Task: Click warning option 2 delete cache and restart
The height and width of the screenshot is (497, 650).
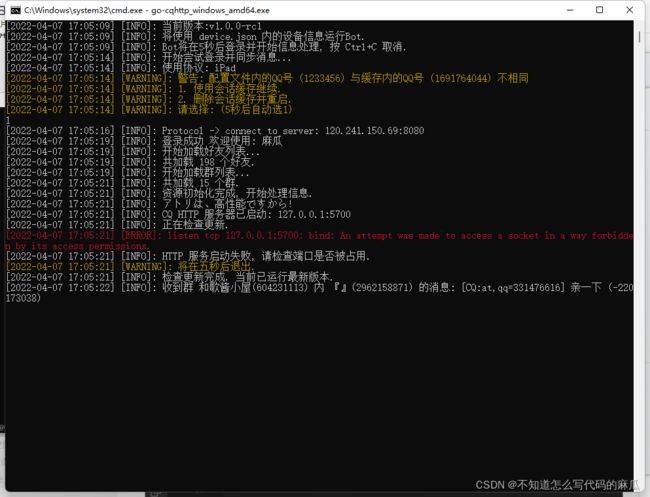Action: 148,99
